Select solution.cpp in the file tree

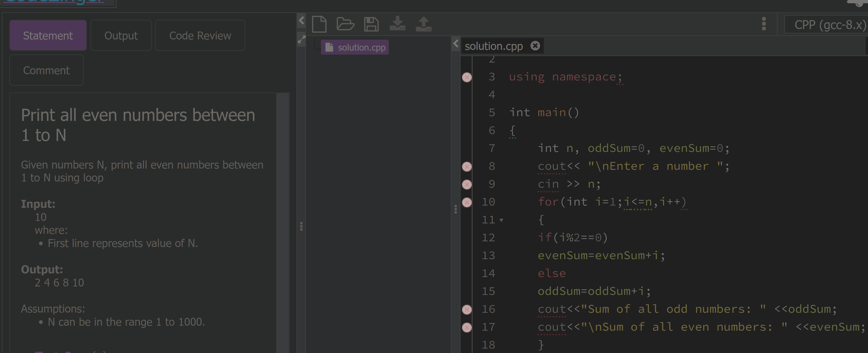(x=355, y=47)
